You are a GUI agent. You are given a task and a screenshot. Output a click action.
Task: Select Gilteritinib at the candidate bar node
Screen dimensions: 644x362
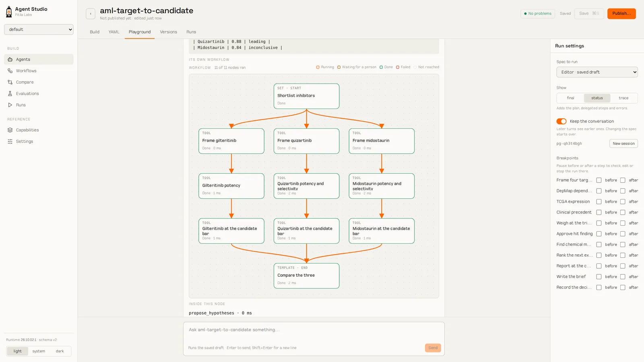pyautogui.click(x=231, y=231)
